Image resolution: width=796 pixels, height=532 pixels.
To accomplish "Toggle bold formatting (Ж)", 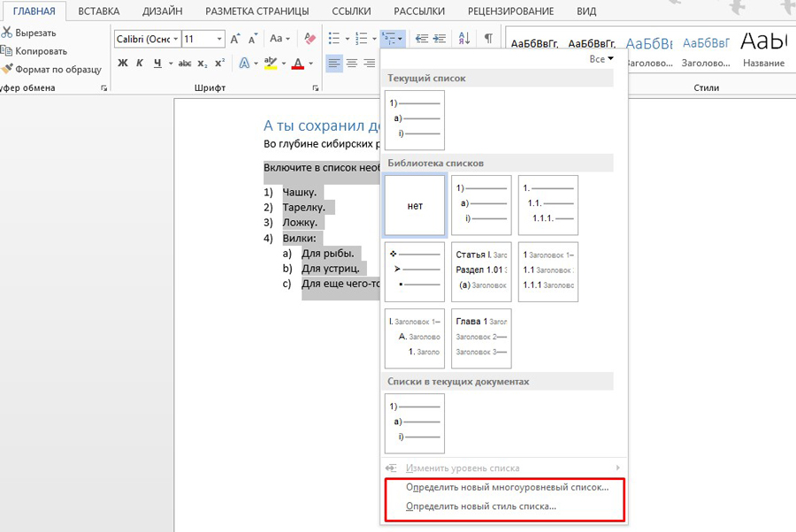I will click(x=123, y=64).
